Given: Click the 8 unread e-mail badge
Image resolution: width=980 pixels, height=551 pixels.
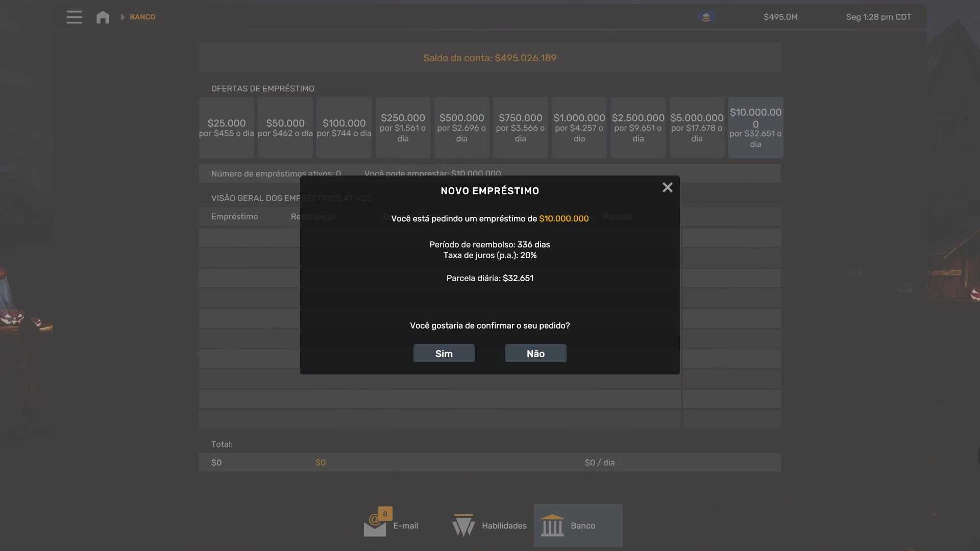Looking at the screenshot, I should click(385, 514).
